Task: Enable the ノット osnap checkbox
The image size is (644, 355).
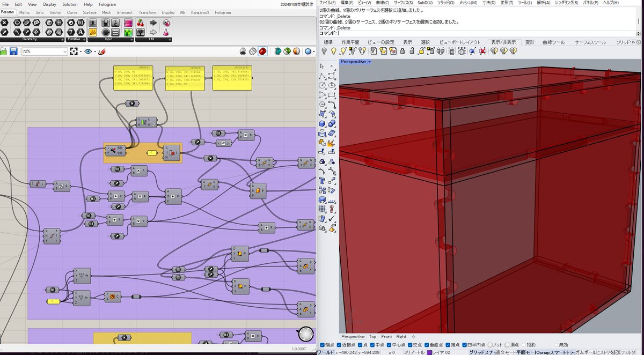Action: click(489, 345)
